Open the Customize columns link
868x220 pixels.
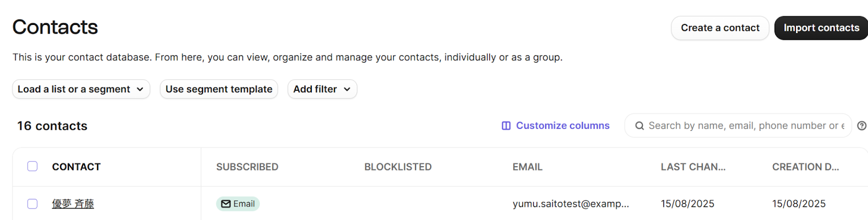[x=563, y=125]
